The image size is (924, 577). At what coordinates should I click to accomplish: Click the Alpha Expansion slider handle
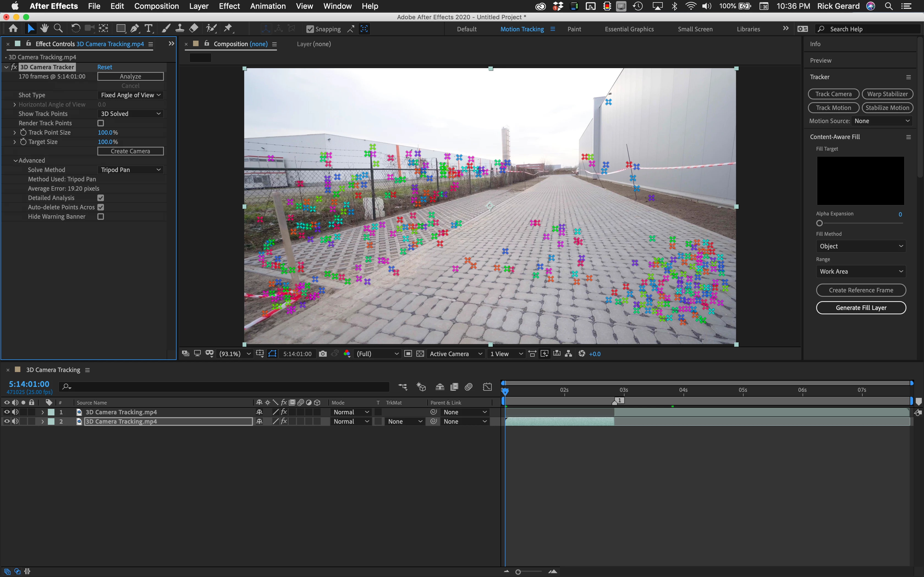point(820,223)
